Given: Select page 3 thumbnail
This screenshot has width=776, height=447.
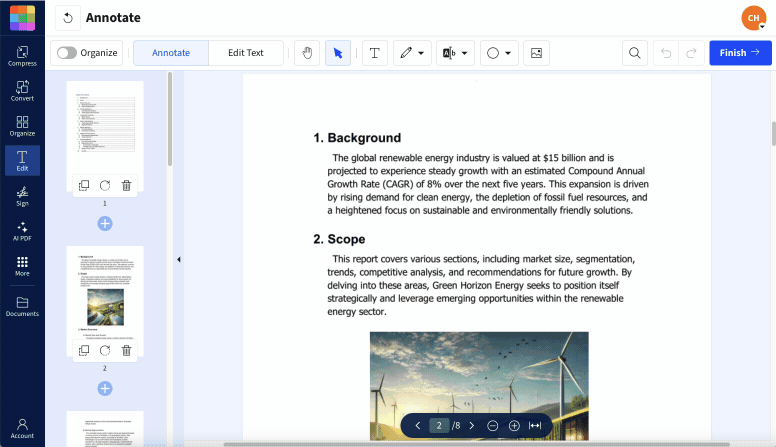Looking at the screenshot, I should pos(105,429).
